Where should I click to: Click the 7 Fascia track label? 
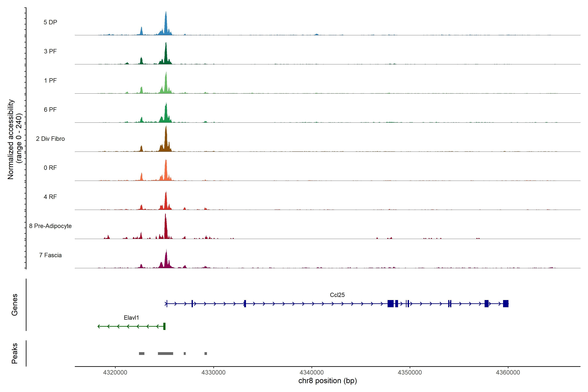tap(50, 255)
